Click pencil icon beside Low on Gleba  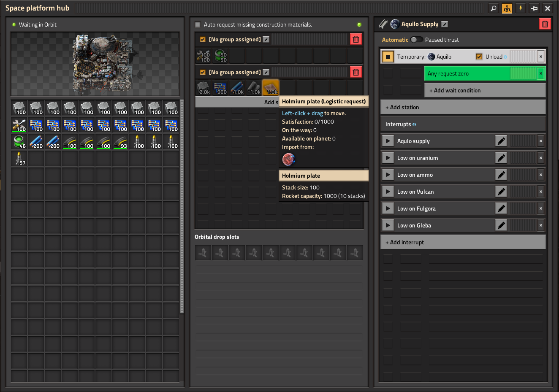pyautogui.click(x=501, y=225)
